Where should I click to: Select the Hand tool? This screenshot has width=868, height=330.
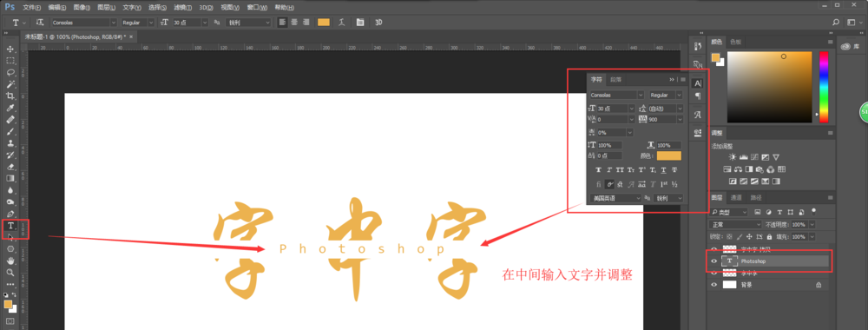pyautogui.click(x=10, y=261)
